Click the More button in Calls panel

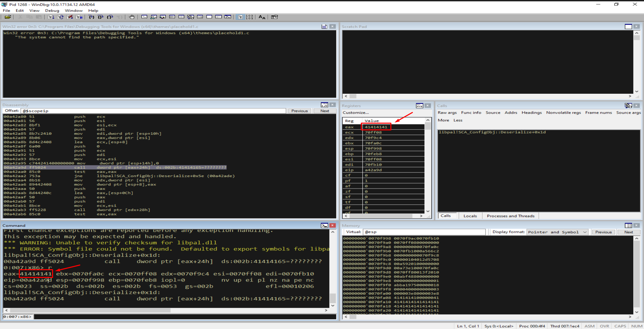(x=443, y=120)
